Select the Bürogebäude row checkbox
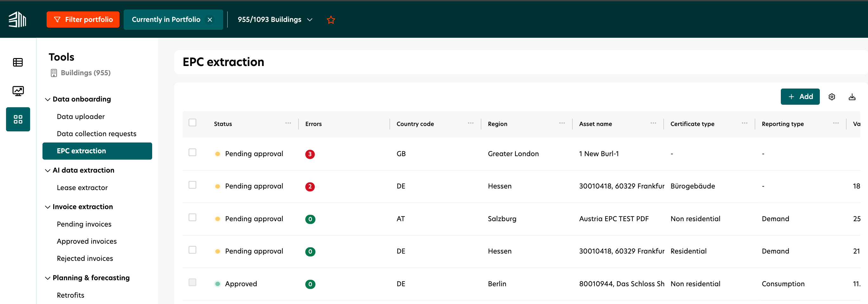This screenshot has width=868, height=304. pos(192,185)
